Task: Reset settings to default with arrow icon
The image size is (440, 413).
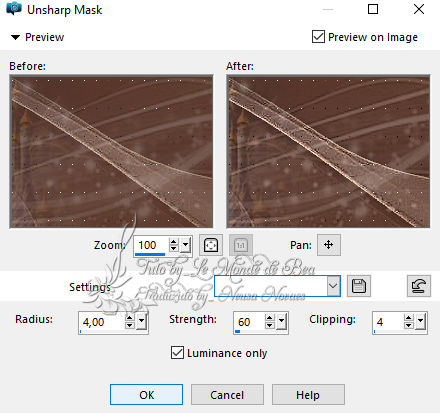Action: click(x=419, y=286)
